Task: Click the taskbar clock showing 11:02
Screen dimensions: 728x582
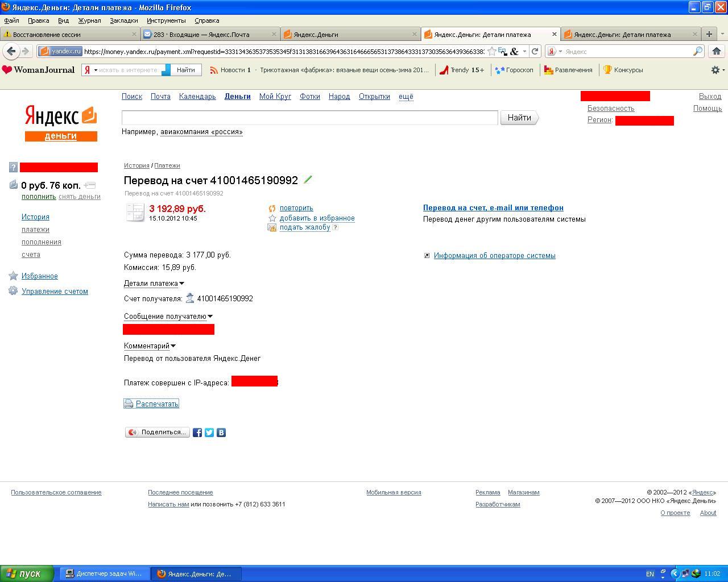Action: (x=712, y=573)
